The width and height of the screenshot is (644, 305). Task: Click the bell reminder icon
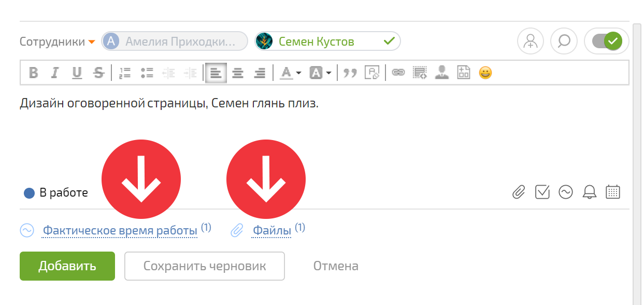click(x=589, y=192)
